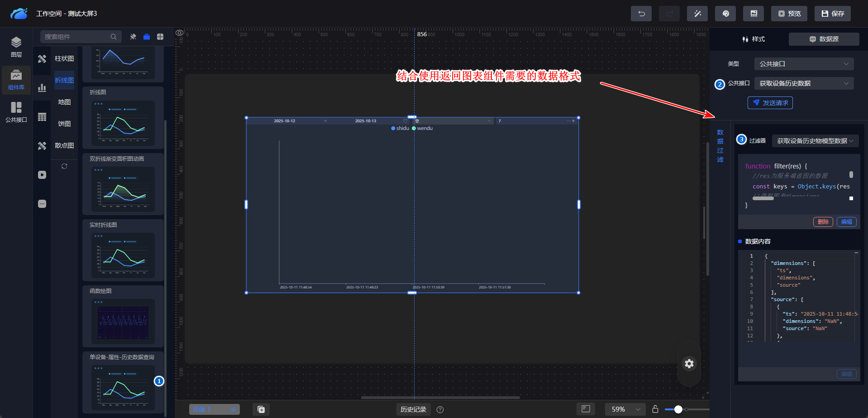868x418 pixels.
Task: Open the 图层 layers panel
Action: click(x=16, y=47)
